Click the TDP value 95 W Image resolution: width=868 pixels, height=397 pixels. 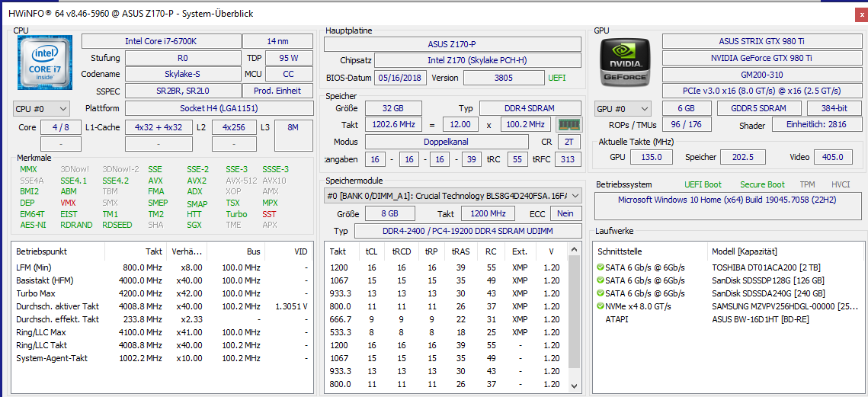(290, 58)
